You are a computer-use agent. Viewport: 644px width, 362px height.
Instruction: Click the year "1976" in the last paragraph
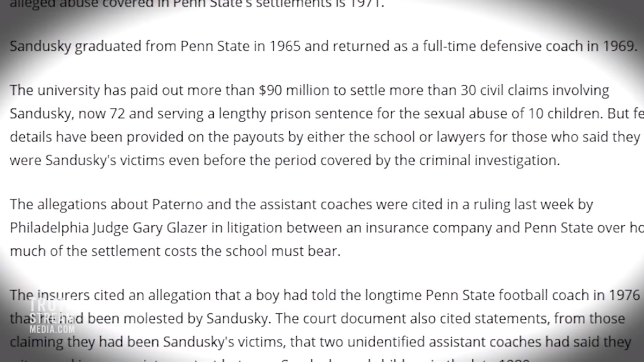coord(625,295)
